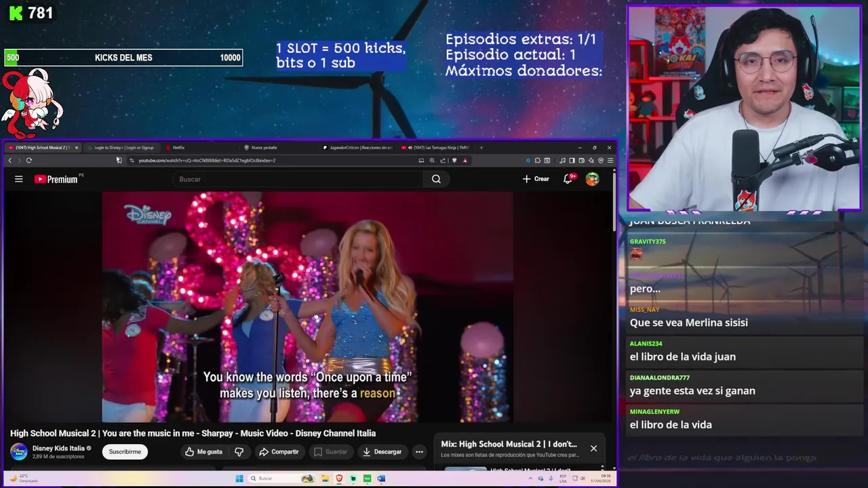Open the weather widget on the taskbar
868x488 pixels.
tap(23, 479)
